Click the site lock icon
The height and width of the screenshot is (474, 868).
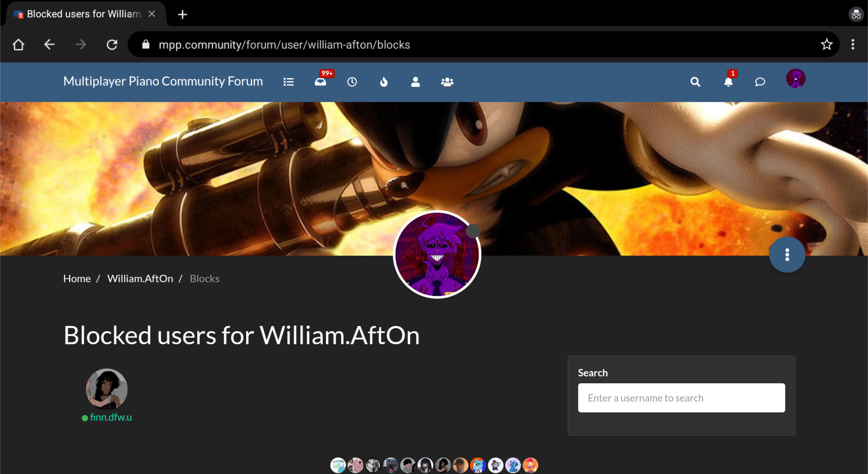coord(146,45)
